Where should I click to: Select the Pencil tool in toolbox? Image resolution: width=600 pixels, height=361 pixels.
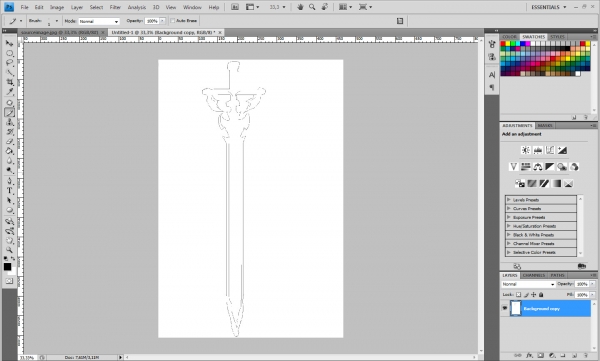click(10, 113)
